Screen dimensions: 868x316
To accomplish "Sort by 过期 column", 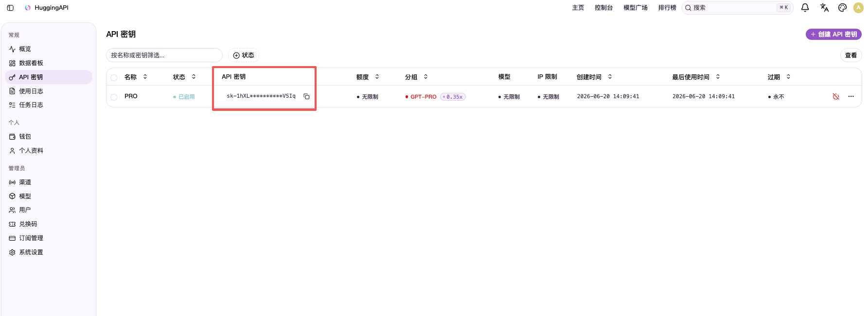I will click(x=779, y=77).
